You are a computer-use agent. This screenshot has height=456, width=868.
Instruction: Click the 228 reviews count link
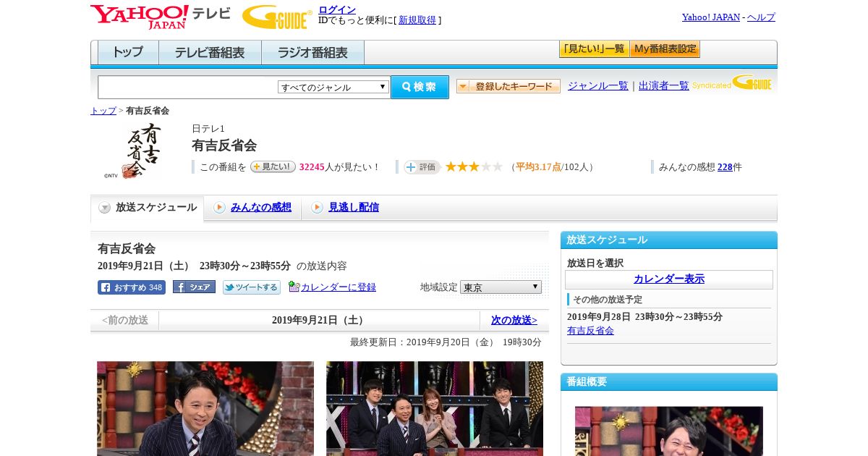tap(725, 167)
